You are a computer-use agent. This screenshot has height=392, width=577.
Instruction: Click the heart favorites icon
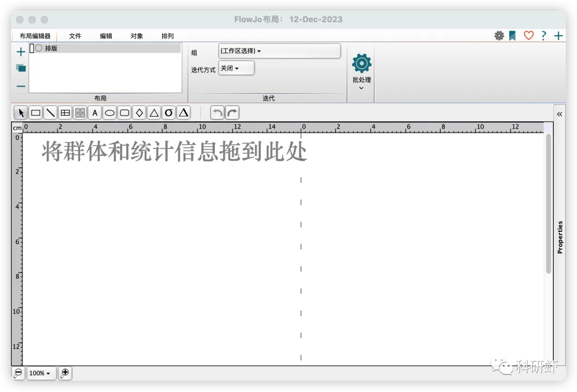pos(529,36)
